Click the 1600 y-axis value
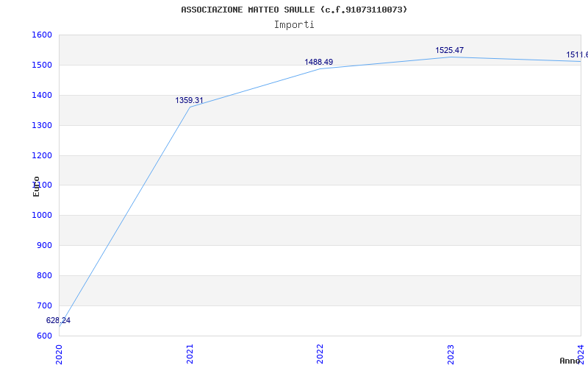 click(x=42, y=35)
